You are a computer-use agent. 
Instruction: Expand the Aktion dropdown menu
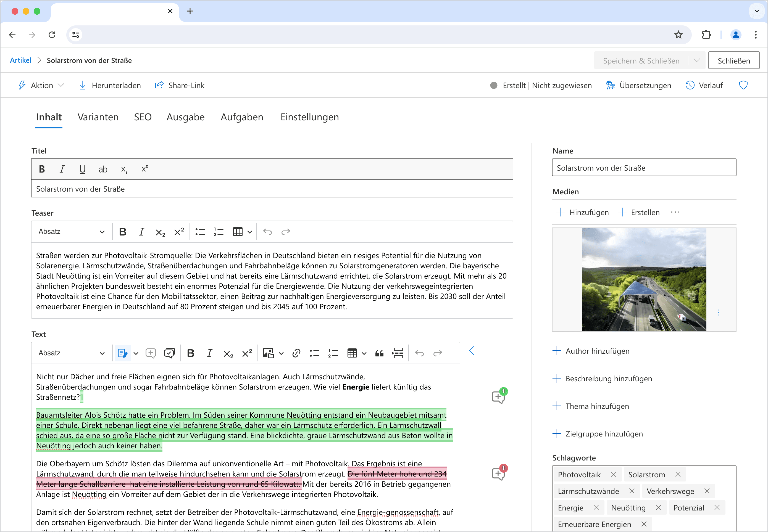click(41, 85)
